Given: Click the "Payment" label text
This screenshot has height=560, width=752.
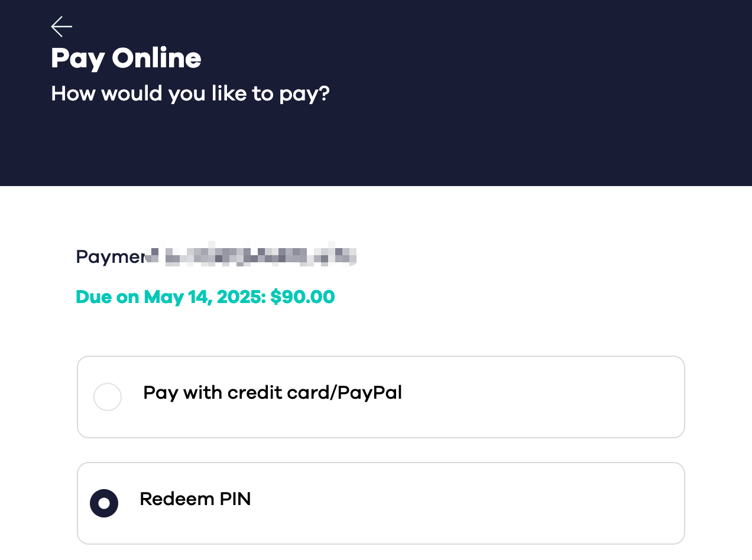Looking at the screenshot, I should (110, 257).
